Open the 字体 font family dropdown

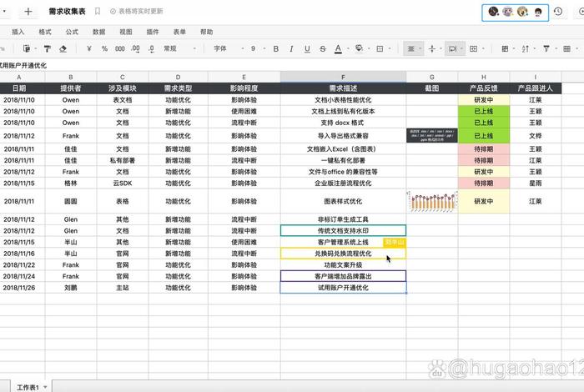[x=229, y=48]
